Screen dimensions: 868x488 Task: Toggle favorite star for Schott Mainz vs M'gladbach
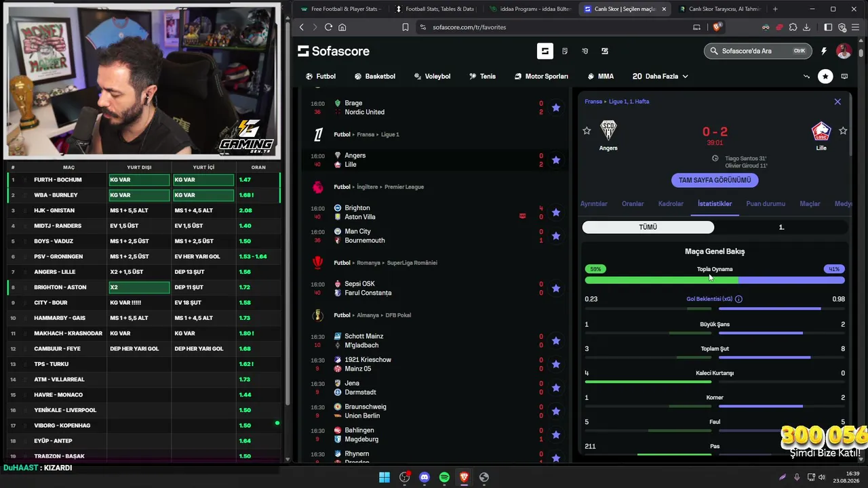click(556, 340)
